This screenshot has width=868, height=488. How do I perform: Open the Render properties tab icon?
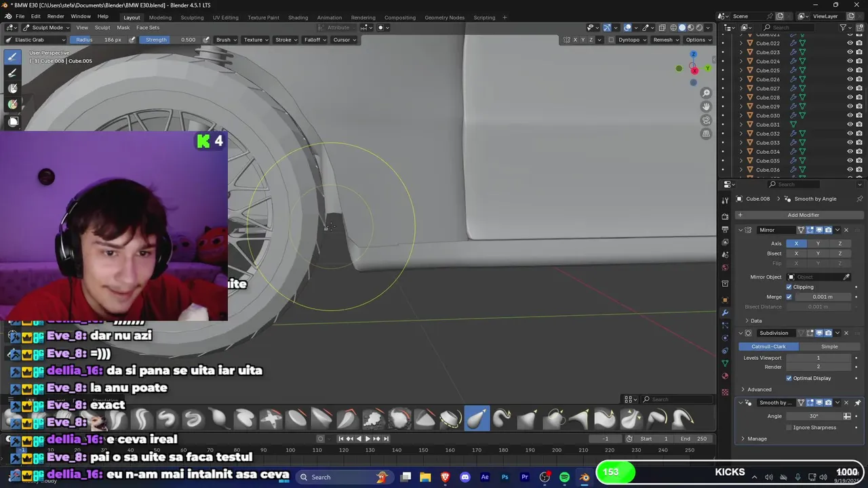coord(725,216)
